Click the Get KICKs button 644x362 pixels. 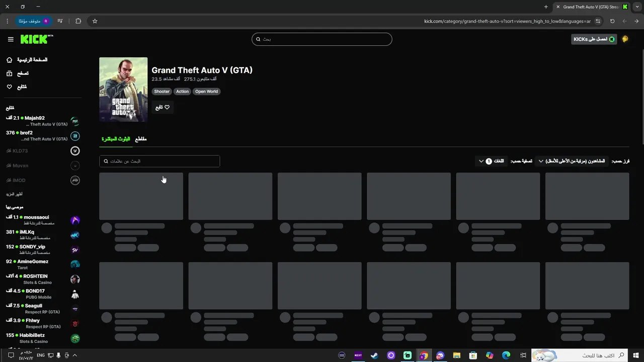(594, 39)
